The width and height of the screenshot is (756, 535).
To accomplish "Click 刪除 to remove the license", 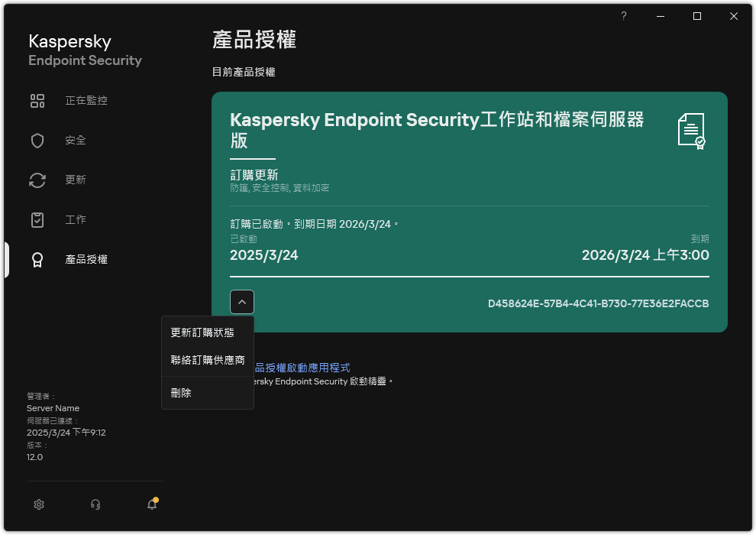I will click(x=181, y=392).
